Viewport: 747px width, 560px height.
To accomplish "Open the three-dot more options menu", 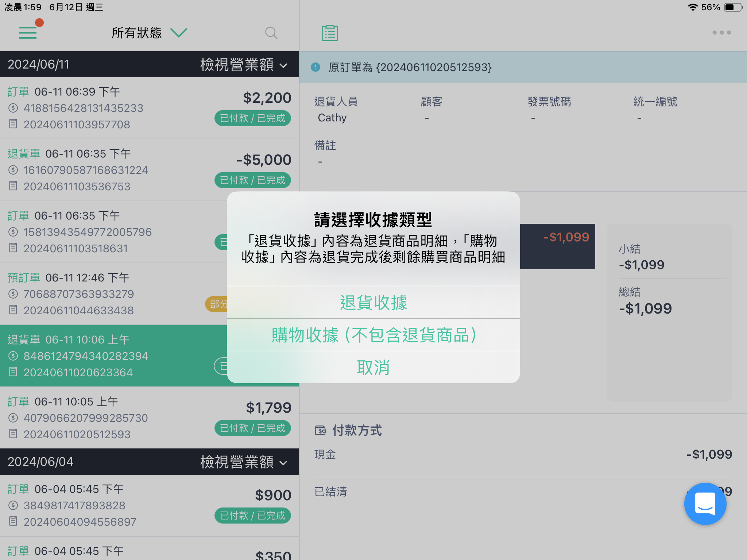I will [x=721, y=32].
